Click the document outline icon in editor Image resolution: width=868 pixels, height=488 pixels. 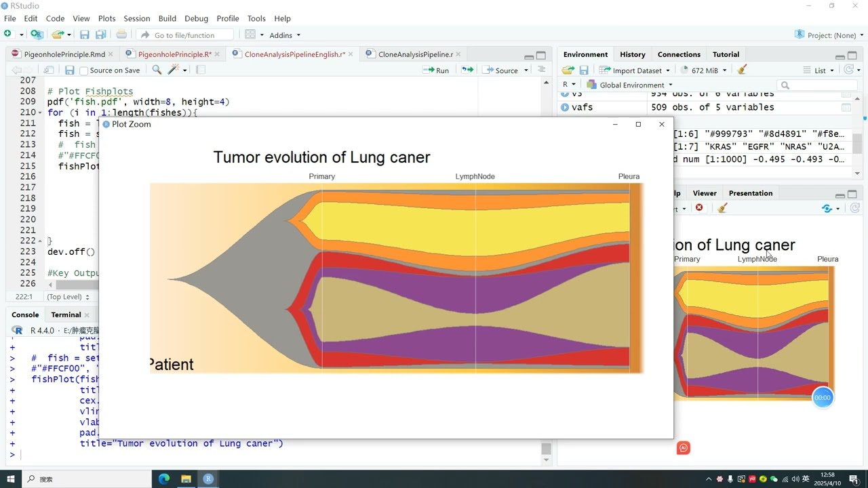541,70
